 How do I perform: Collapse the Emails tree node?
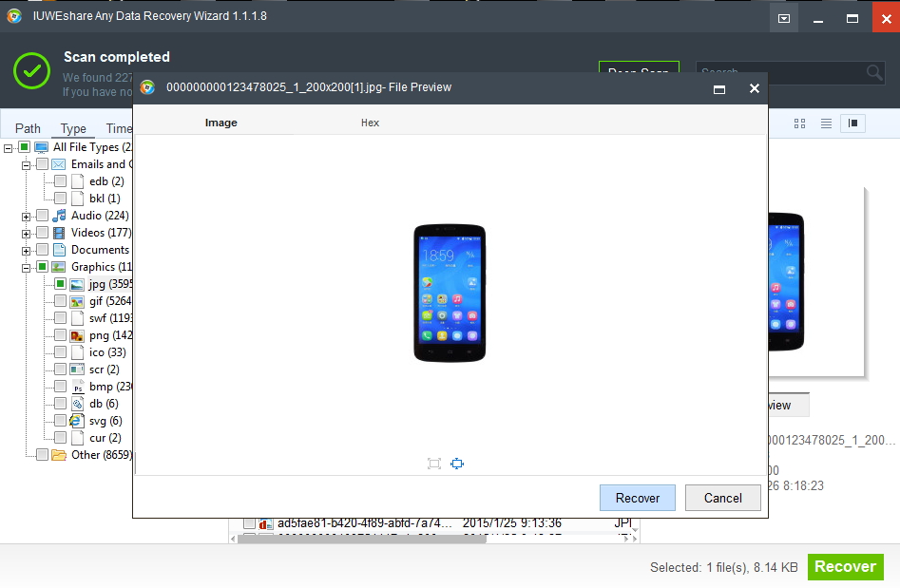coord(26,166)
